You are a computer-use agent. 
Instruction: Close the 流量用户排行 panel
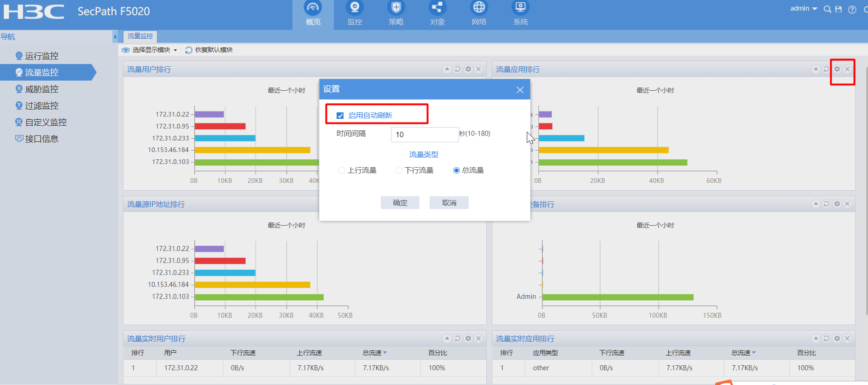coord(478,69)
